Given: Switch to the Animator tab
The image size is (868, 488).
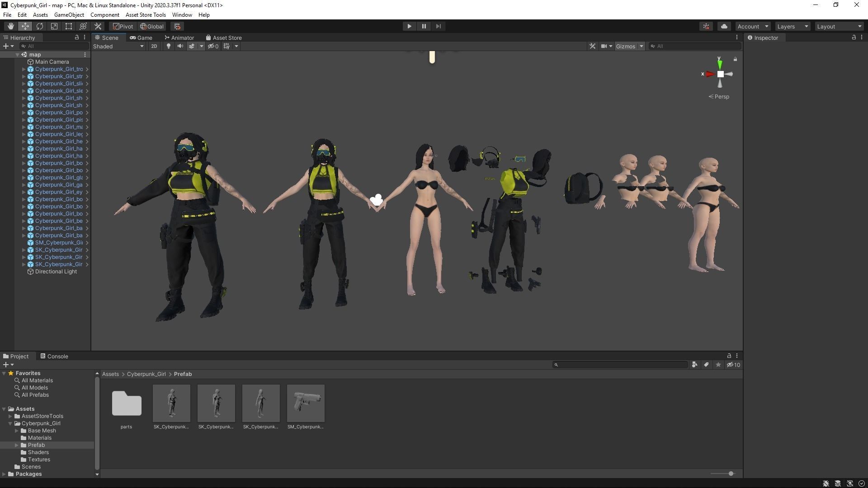Looking at the screenshot, I should 179,38.
